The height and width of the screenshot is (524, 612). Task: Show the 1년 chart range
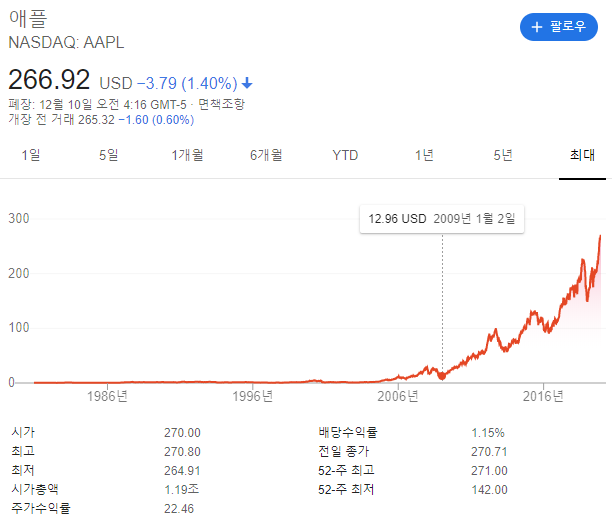click(424, 155)
